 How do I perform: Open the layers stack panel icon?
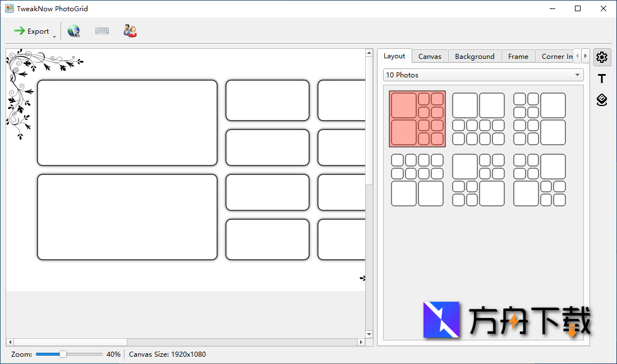click(x=602, y=100)
